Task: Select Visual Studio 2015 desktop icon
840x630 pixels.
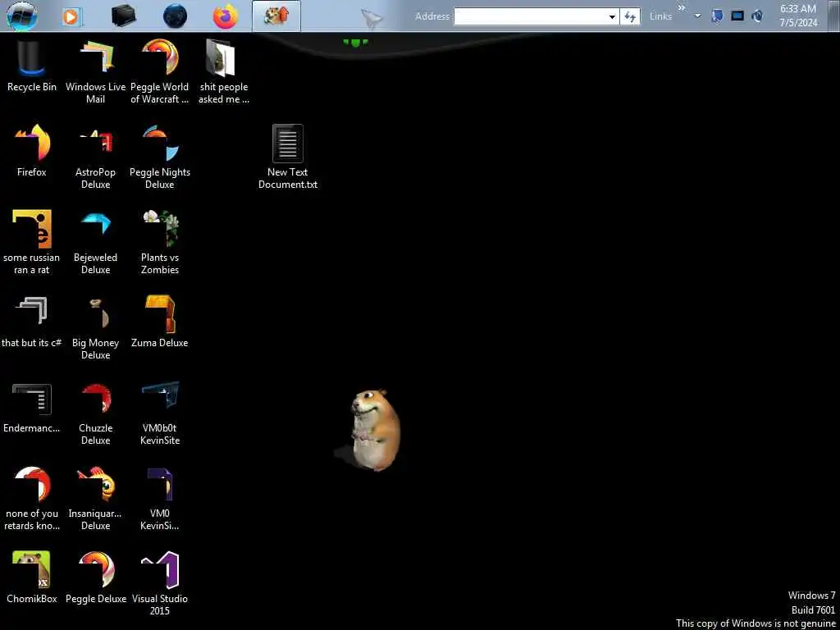Action: (160, 584)
